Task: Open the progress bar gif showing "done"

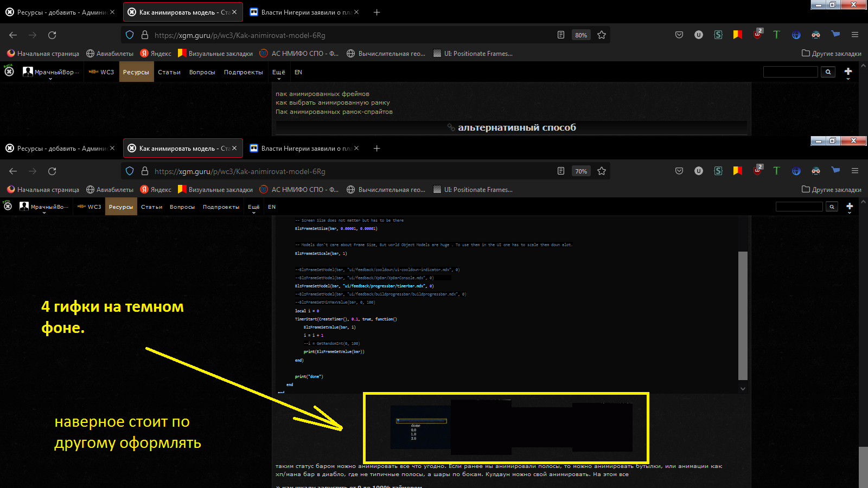Action: coord(420,427)
